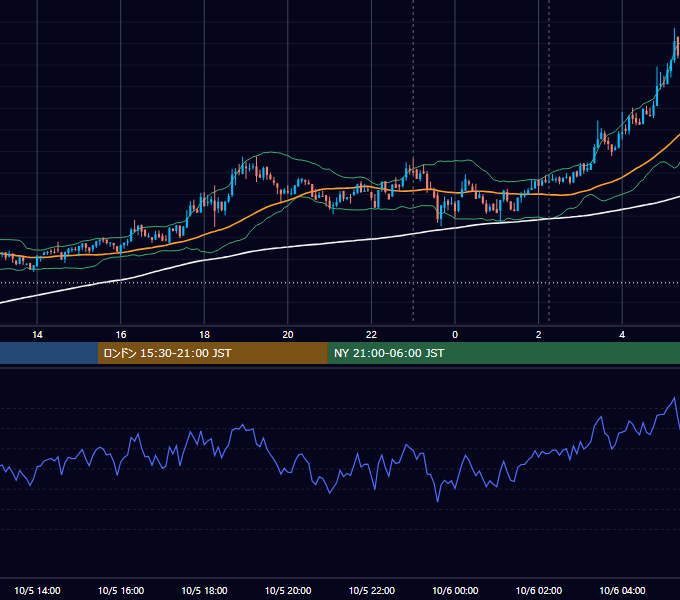This screenshot has height=600, width=680.
Task: Click the NY 21:00-06:00 JST session bar
Action: tap(503, 353)
